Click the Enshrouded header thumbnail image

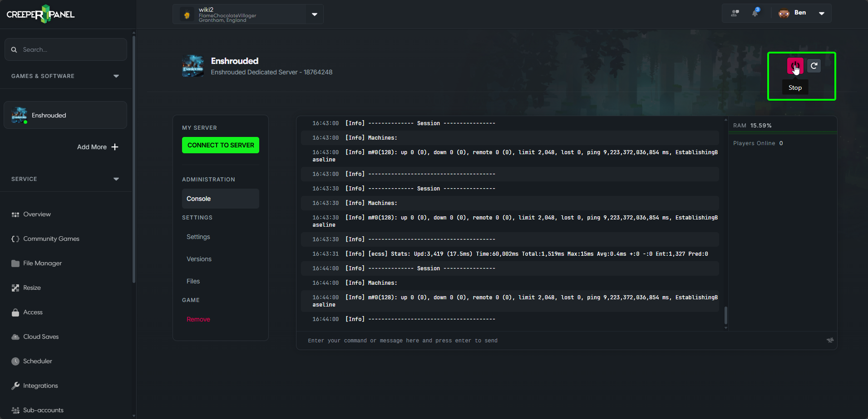193,66
